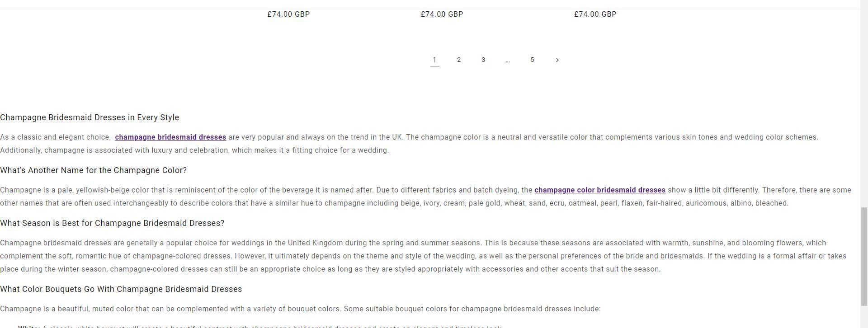Click 'What Color Bouquets Go With' heading
Screen dimensions: 868x328
coord(121,289)
